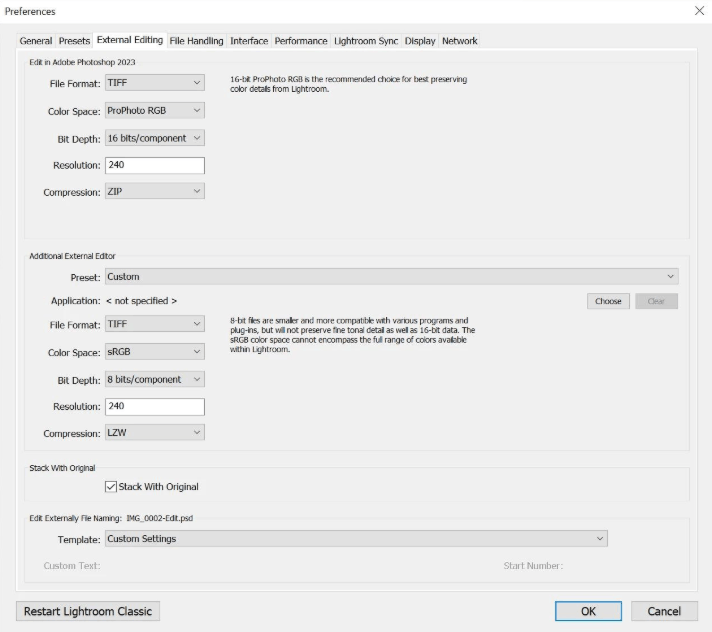Screen dimensions: 712x632
Task: Click the Photoshop Resolution input field
Action: click(155, 165)
